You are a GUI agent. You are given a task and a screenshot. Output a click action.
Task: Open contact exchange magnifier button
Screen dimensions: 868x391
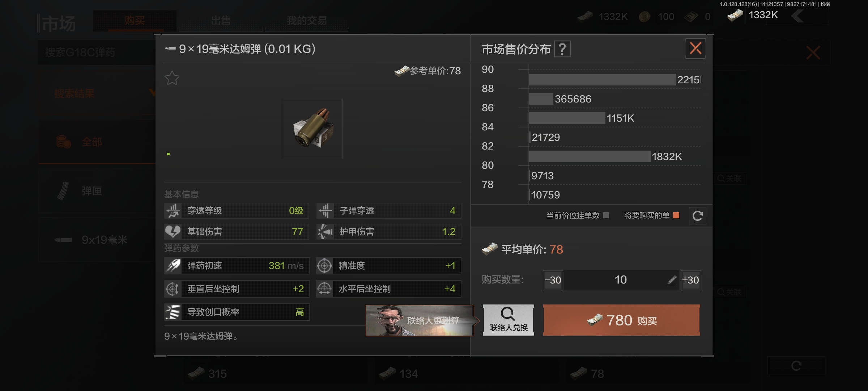click(509, 320)
